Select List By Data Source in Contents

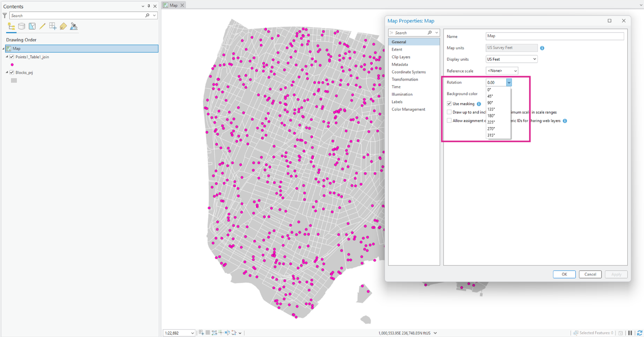coord(21,26)
